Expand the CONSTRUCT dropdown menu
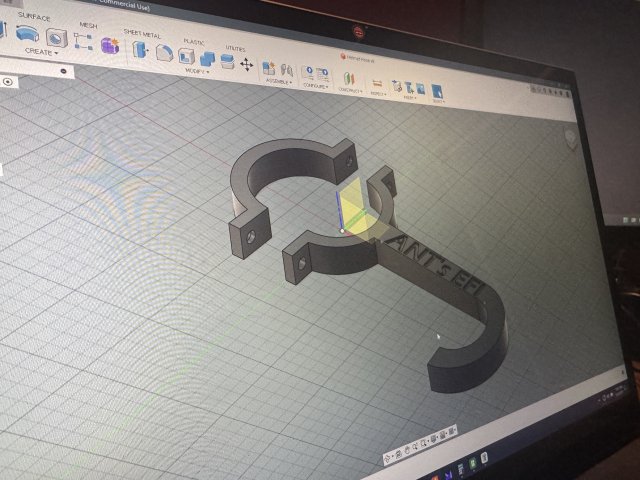 (349, 90)
